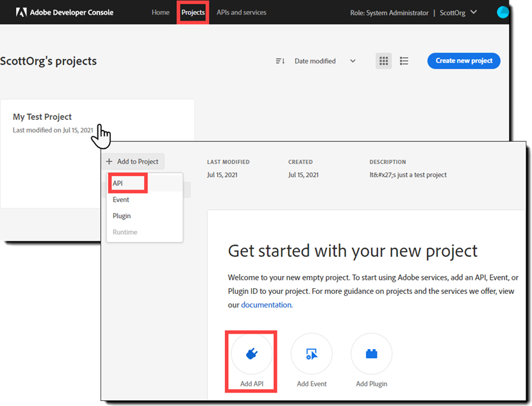Expand the ScottOrg organization switcher
532x406 pixels.
tap(458, 13)
